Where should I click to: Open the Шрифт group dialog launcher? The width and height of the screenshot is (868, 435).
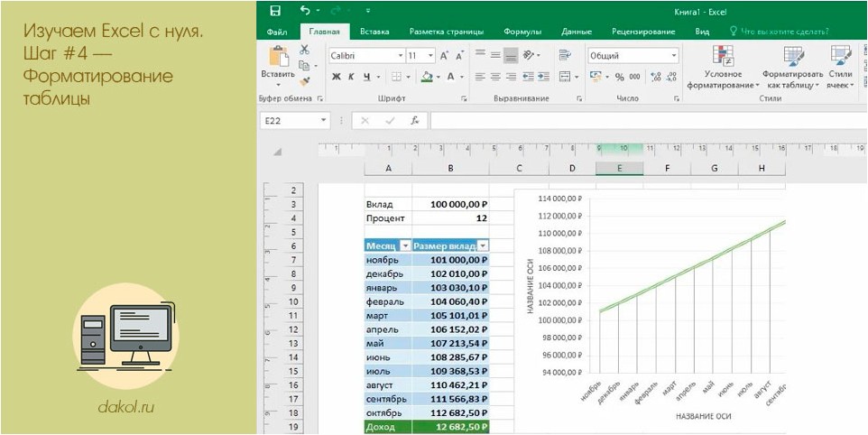pyautogui.click(x=464, y=98)
